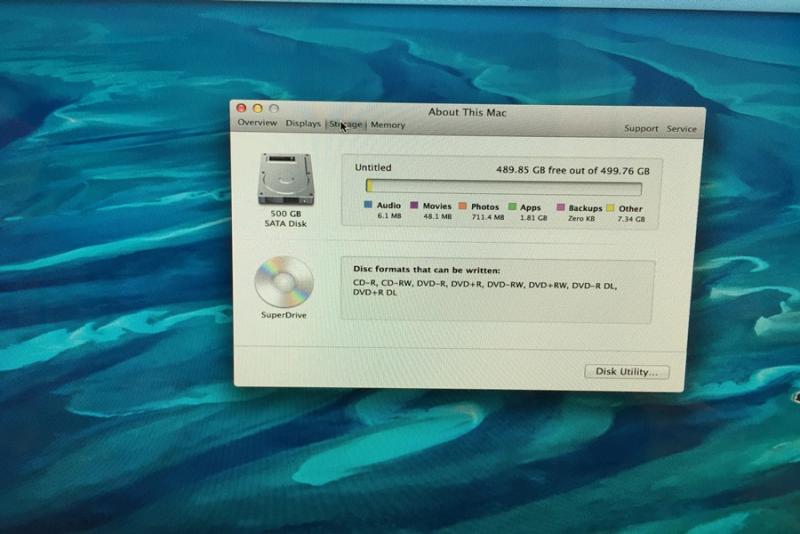Click the SuperDrive disc icon
This screenshot has height=534, width=800.
tap(284, 282)
